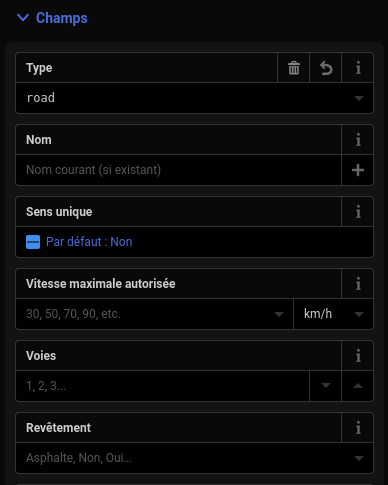Show info for the Type field
Image resolution: width=388 pixels, height=485 pixels.
[x=358, y=68]
